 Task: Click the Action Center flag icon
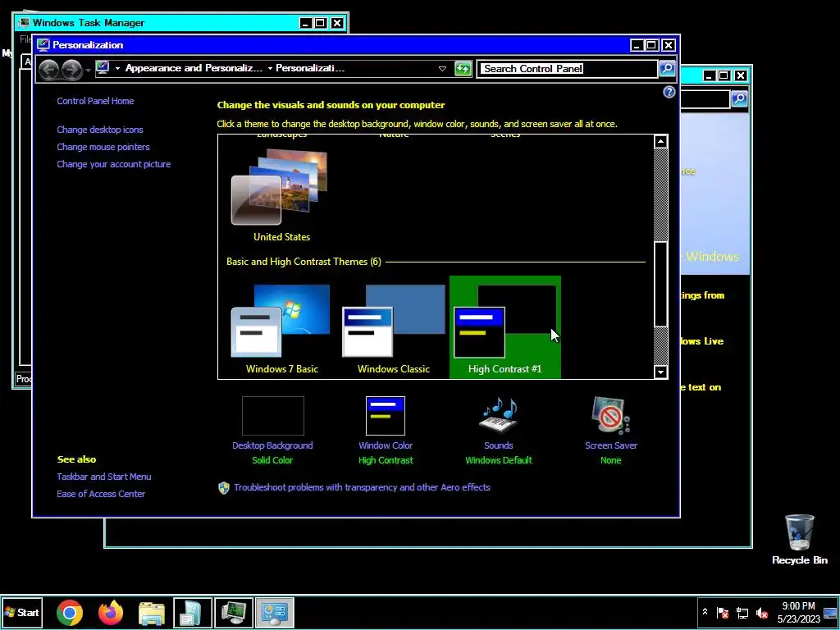(723, 612)
